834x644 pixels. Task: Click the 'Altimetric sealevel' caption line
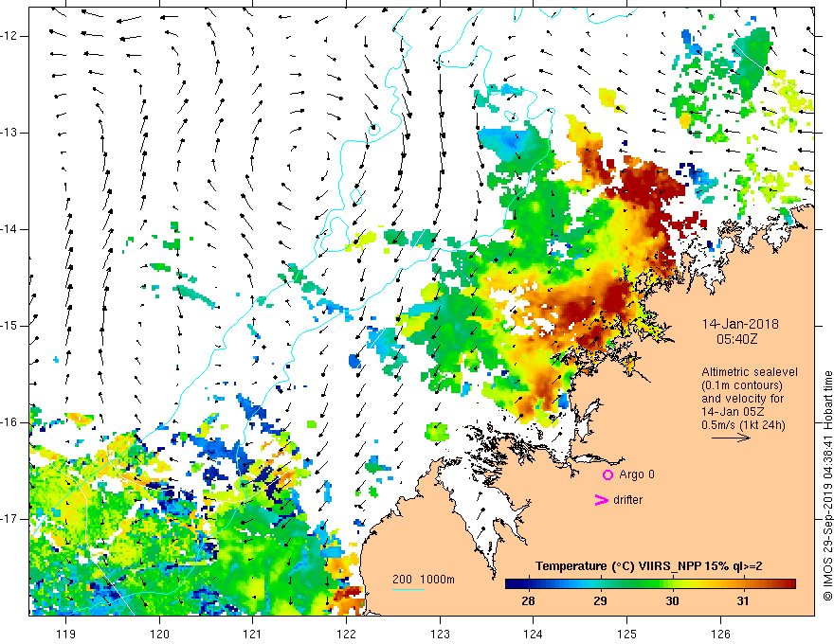(x=750, y=372)
